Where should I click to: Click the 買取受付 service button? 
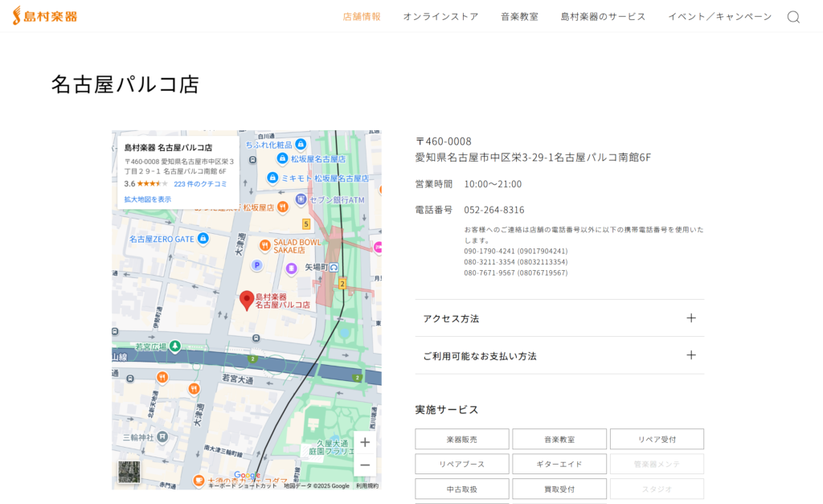[x=559, y=489]
